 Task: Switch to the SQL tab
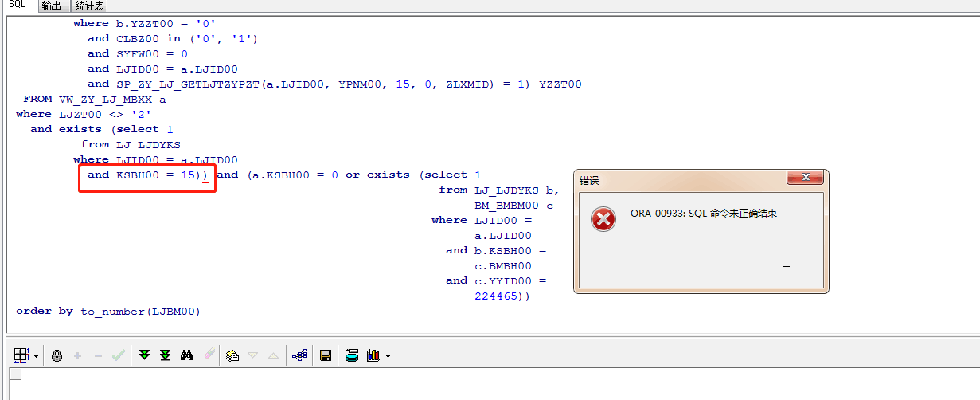[18, 5]
